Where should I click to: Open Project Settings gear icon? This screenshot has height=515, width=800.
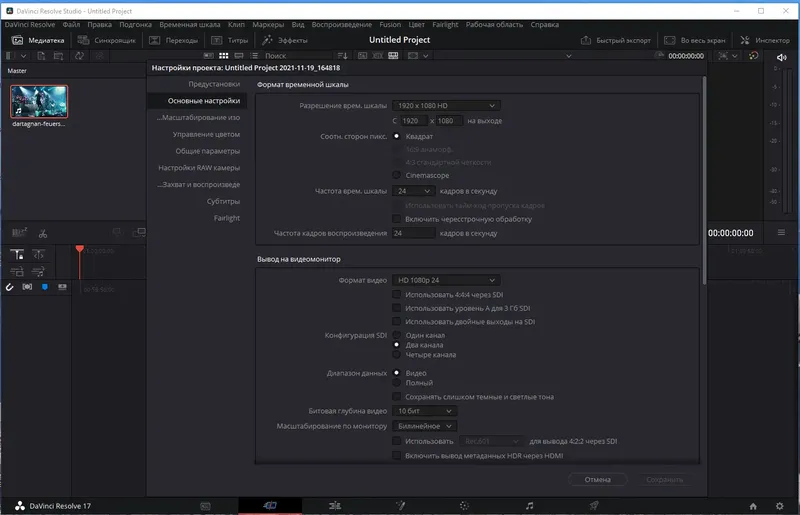click(x=780, y=506)
